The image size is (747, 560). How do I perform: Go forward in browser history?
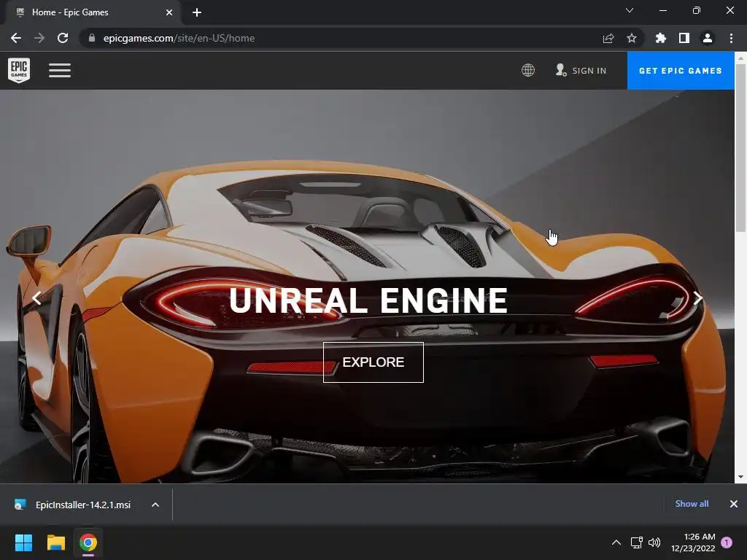tap(39, 38)
